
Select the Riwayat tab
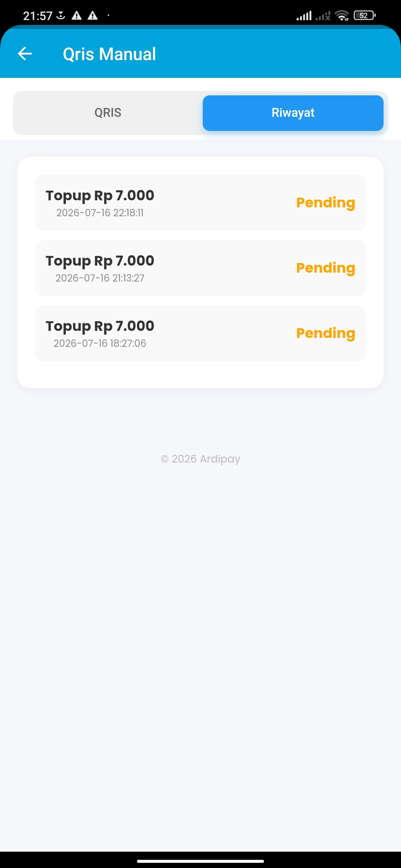(x=293, y=113)
